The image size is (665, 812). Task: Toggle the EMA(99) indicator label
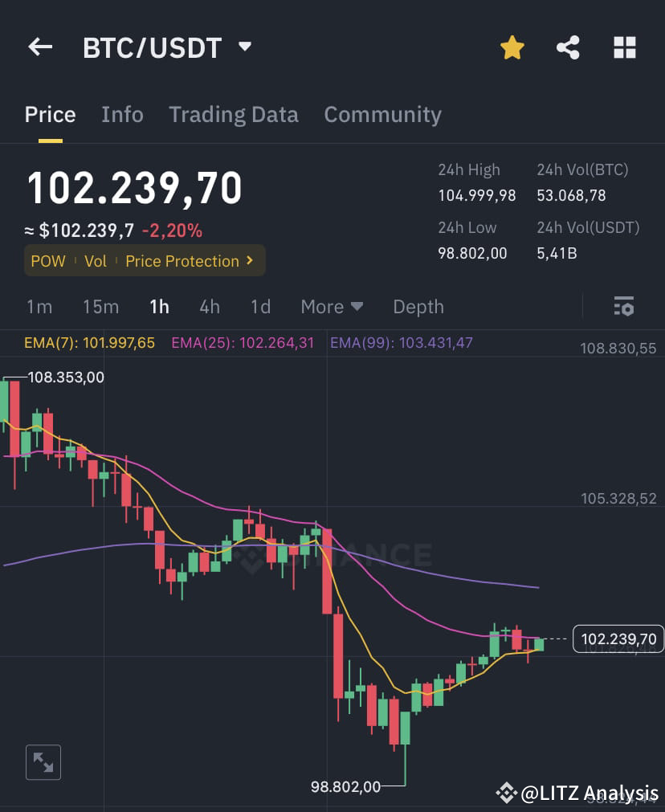tap(402, 343)
